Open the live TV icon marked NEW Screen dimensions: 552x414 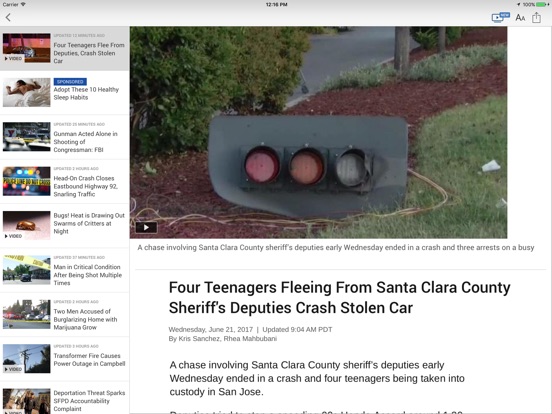pos(501,17)
